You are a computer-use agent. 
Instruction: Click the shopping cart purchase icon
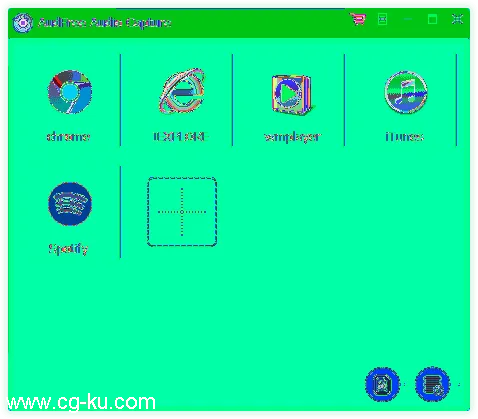(x=358, y=19)
